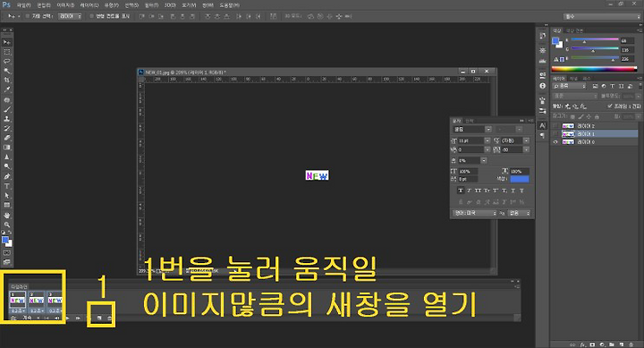The image size is (644, 348).
Task: Play the timeline animation
Action: pos(68,318)
